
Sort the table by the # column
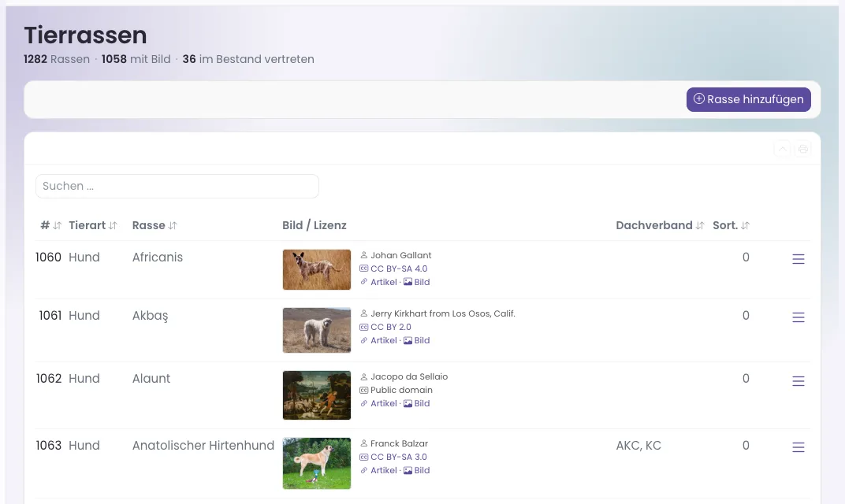[x=51, y=225]
